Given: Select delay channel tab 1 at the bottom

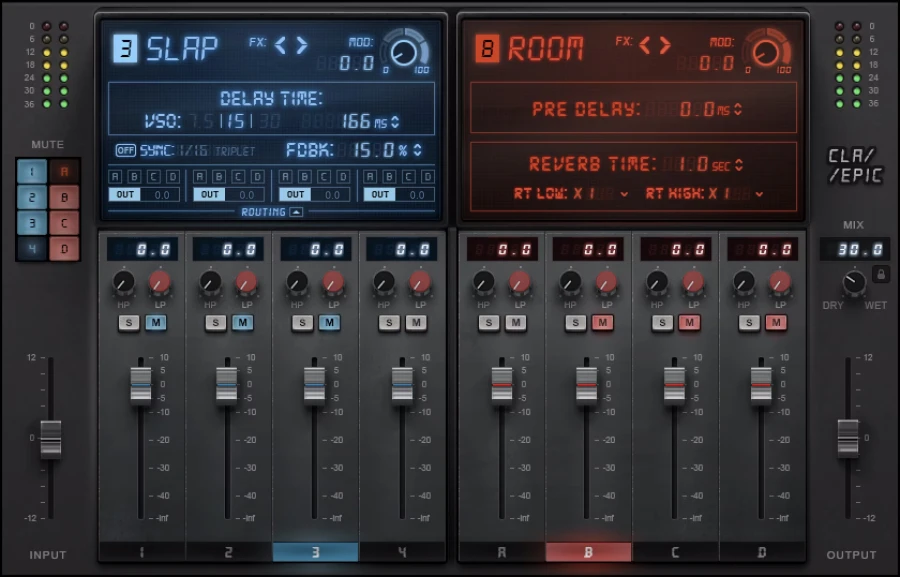Looking at the screenshot, I should click(142, 552).
